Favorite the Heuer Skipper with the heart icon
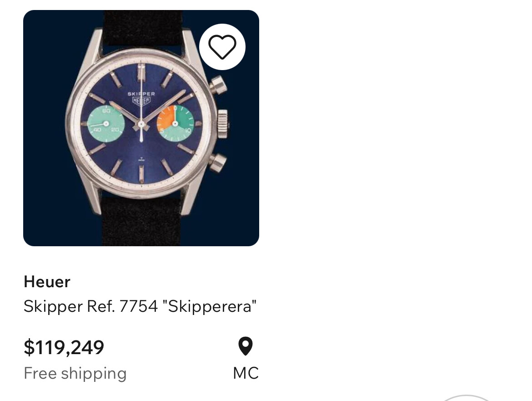 [222, 47]
